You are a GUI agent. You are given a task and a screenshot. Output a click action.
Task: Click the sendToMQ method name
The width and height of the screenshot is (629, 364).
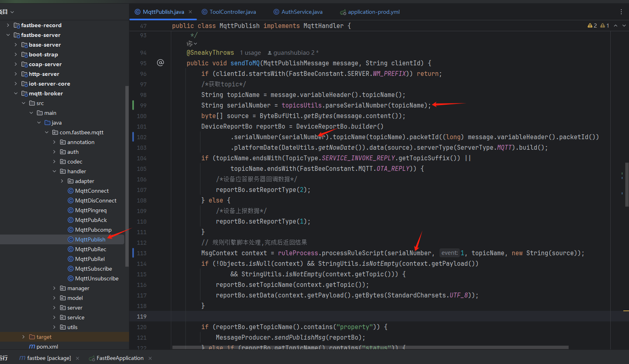[245, 63]
